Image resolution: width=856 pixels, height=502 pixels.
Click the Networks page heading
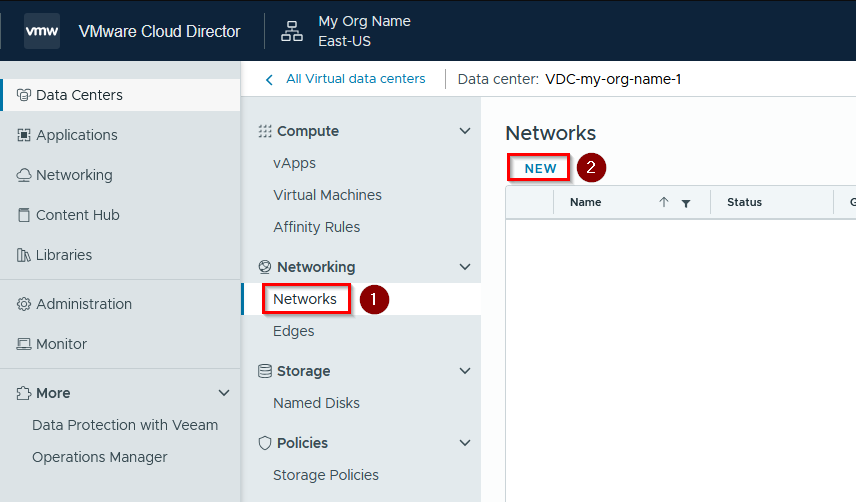point(550,133)
